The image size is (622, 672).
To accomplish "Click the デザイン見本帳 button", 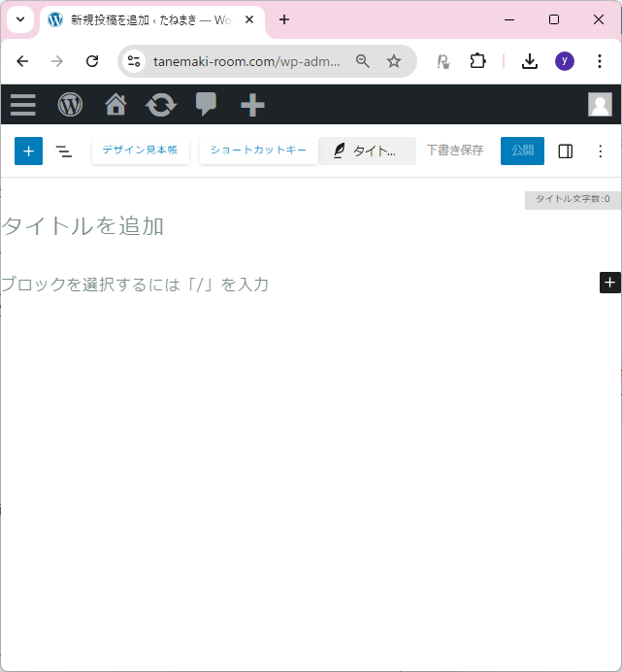I will point(140,151).
